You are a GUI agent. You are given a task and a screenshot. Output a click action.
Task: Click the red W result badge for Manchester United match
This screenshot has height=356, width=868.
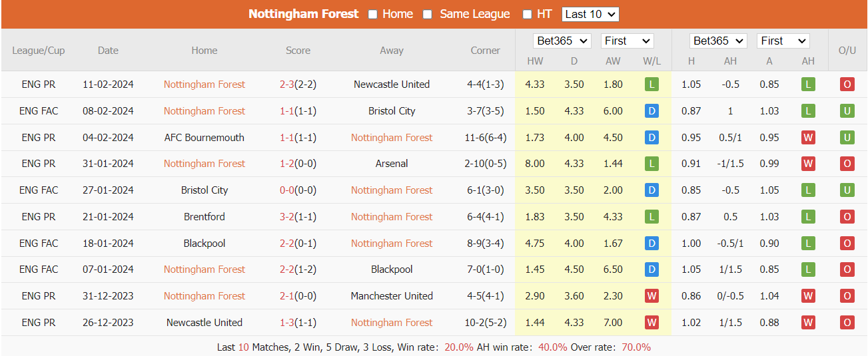click(x=651, y=296)
